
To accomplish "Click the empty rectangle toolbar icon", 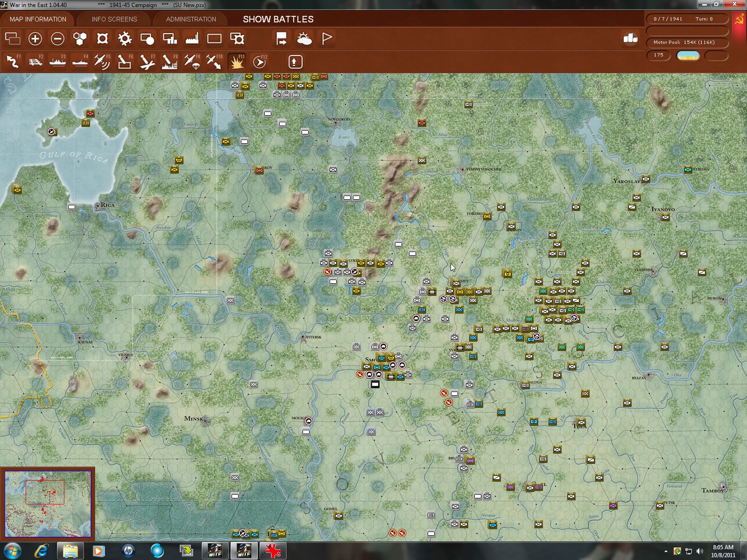I will point(214,39).
